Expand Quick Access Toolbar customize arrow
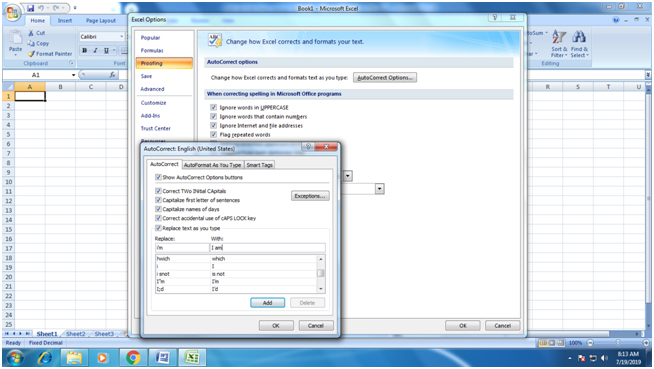Viewport: 654px width, 369px height. (x=75, y=8)
